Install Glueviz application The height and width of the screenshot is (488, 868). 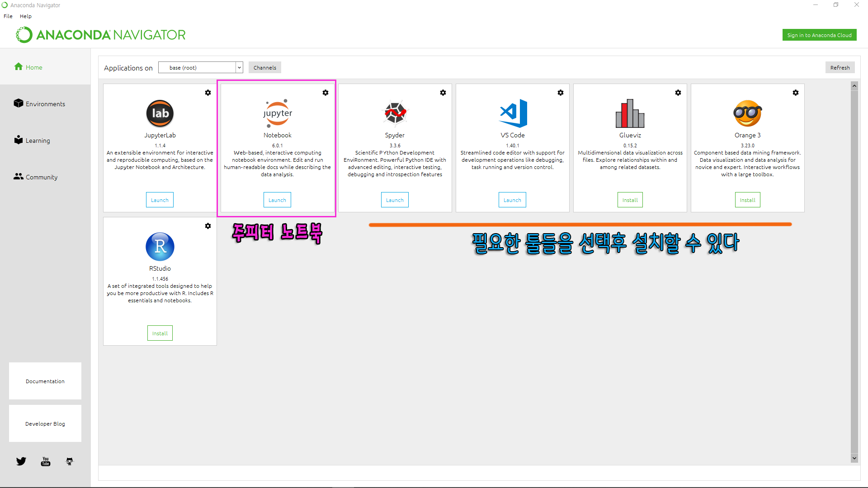click(x=630, y=200)
